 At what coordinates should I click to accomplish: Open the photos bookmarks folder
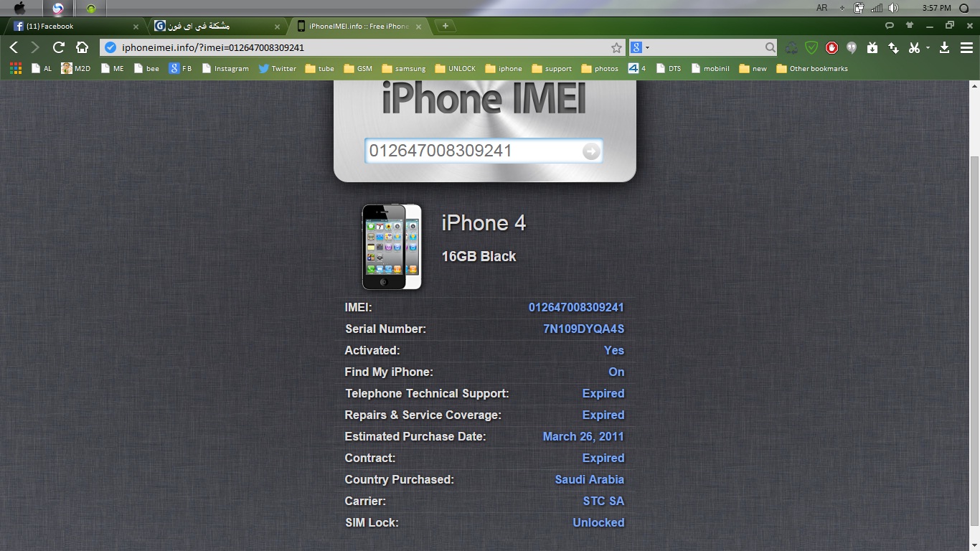pos(600,68)
